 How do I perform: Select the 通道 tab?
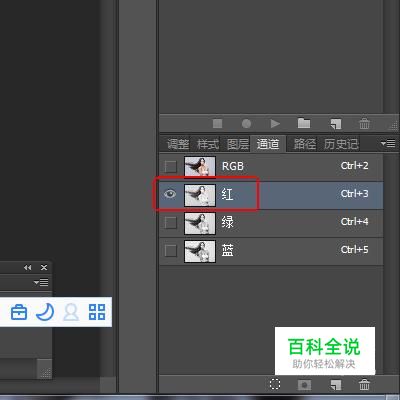click(268, 144)
